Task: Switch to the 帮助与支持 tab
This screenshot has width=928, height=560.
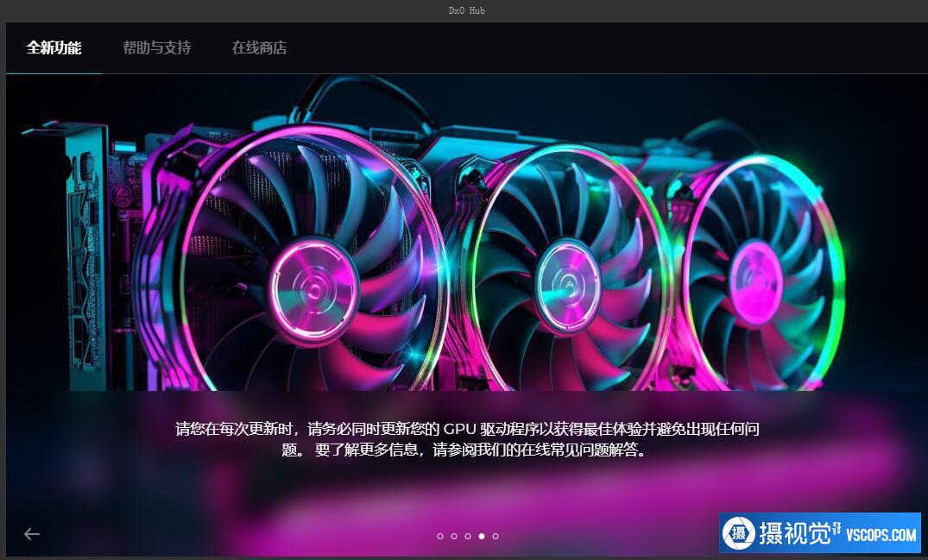Action: tap(157, 48)
